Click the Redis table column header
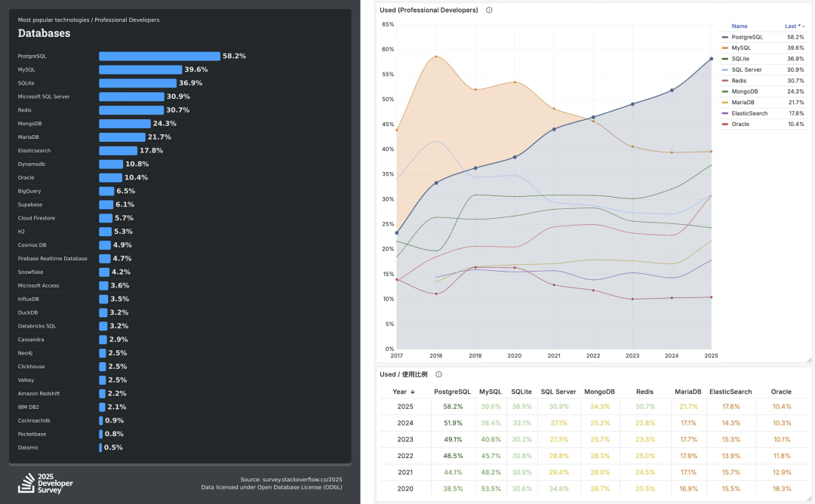Screen dimensions: 815x504 tap(644, 392)
